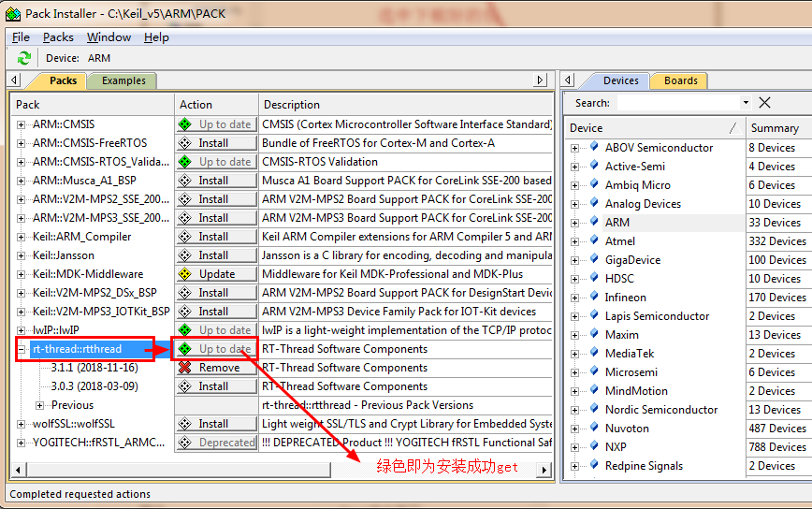Click the green refresh packs icon

[x=23, y=58]
